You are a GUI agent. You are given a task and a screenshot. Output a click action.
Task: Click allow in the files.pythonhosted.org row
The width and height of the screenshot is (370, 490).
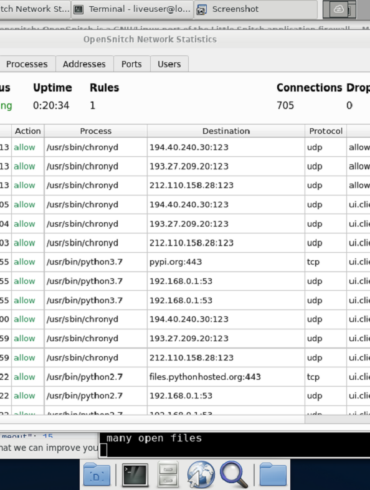[24, 377]
